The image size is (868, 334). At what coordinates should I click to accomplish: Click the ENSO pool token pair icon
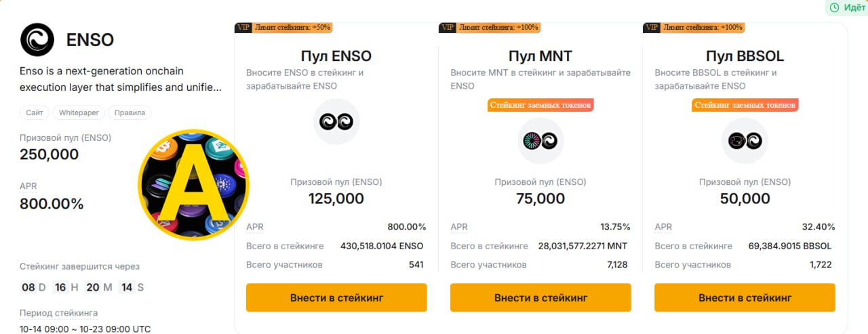[x=336, y=122]
